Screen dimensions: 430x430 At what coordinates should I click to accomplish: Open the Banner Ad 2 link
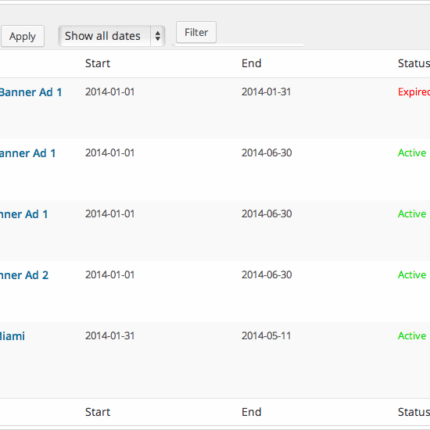click(x=24, y=275)
